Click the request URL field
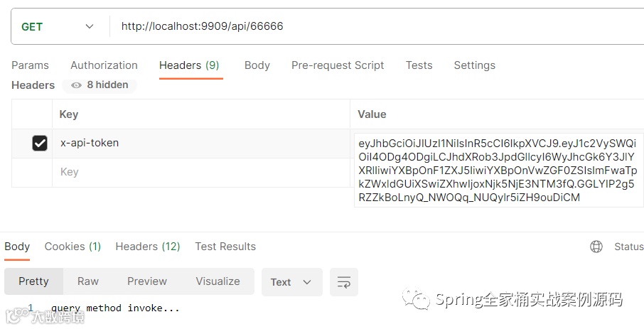The height and width of the screenshot is (329, 644). [377, 27]
